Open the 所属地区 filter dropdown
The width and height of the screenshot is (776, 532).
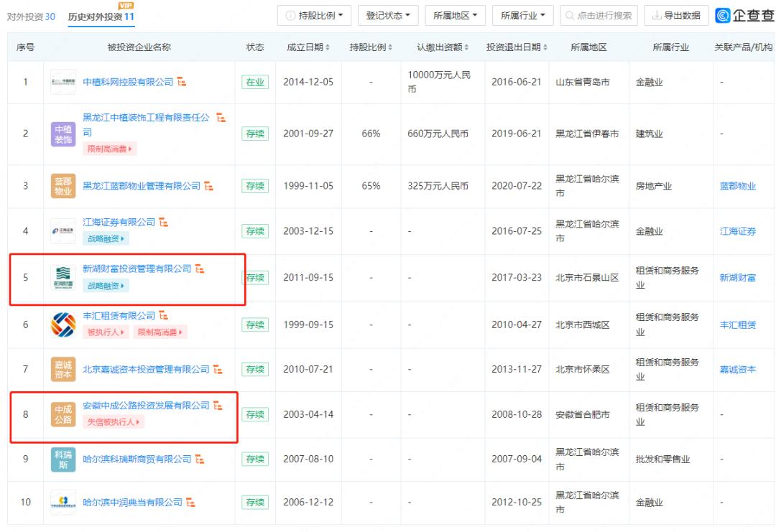[x=456, y=15]
